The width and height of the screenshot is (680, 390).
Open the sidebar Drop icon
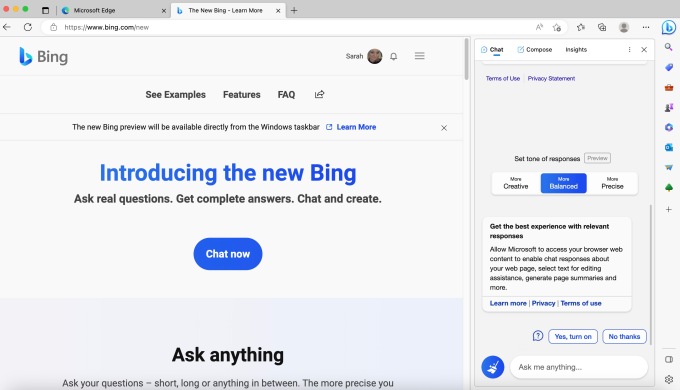coord(669,167)
